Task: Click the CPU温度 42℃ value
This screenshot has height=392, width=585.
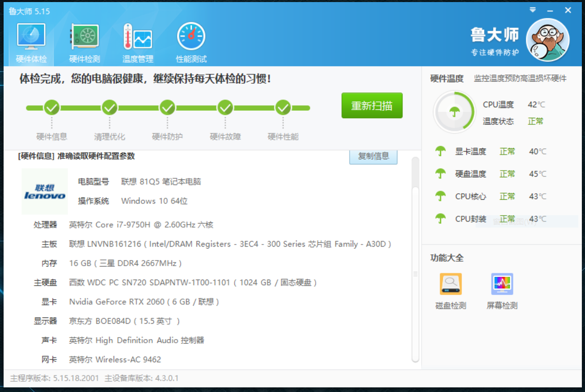Action: tap(537, 105)
